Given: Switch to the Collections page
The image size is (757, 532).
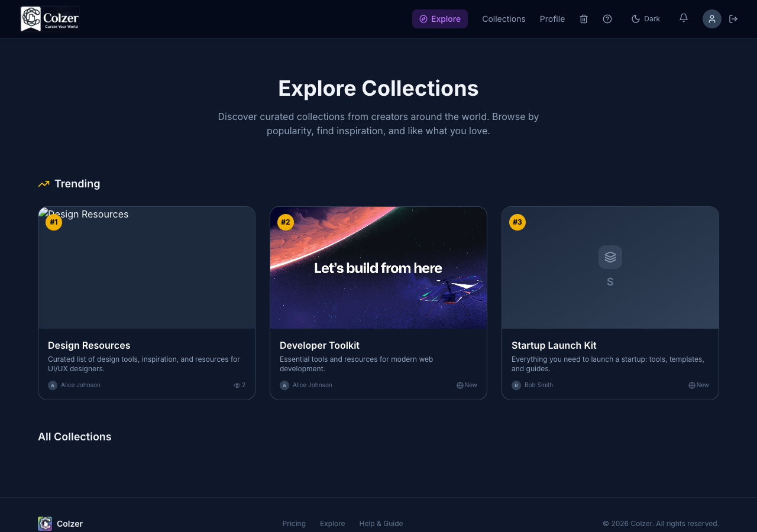Looking at the screenshot, I should [503, 18].
